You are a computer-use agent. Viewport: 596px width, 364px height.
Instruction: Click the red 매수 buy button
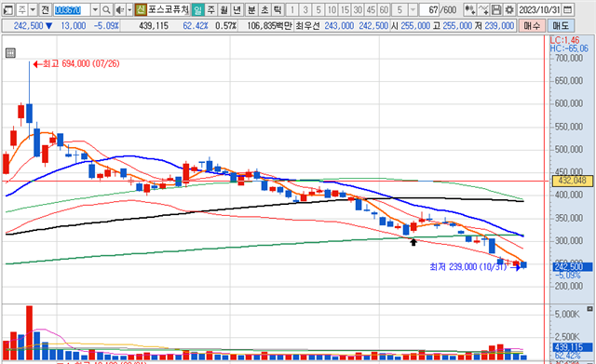(x=532, y=26)
